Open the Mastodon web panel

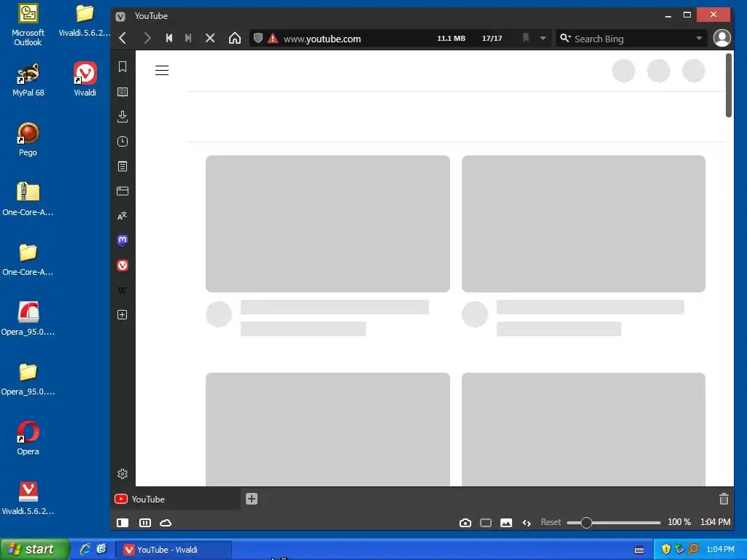(123, 241)
